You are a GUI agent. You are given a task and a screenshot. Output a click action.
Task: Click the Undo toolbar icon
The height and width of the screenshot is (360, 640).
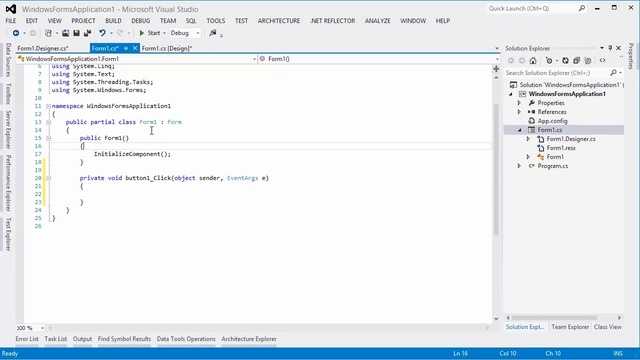coord(102,33)
